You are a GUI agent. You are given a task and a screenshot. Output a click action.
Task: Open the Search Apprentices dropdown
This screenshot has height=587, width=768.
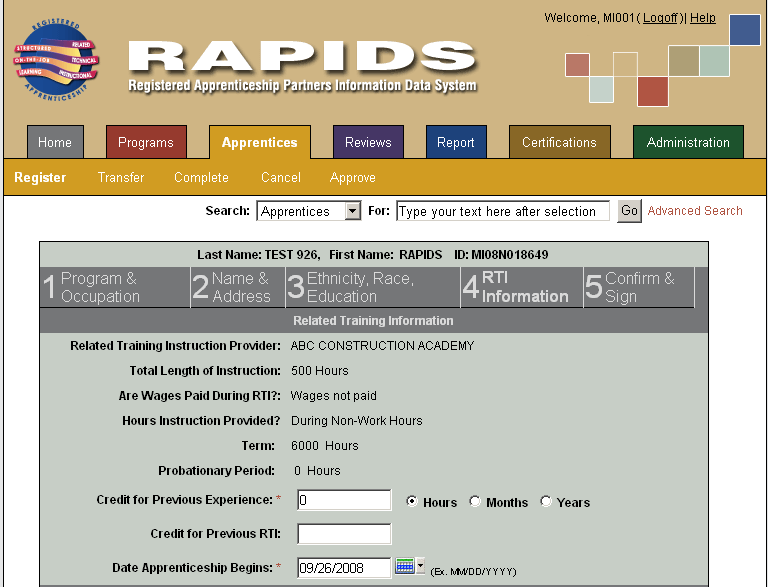click(309, 211)
